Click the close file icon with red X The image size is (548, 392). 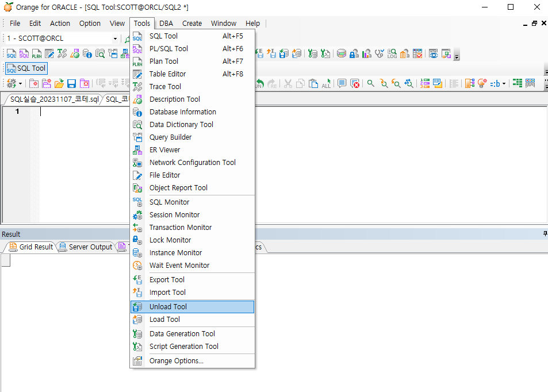pos(84,83)
